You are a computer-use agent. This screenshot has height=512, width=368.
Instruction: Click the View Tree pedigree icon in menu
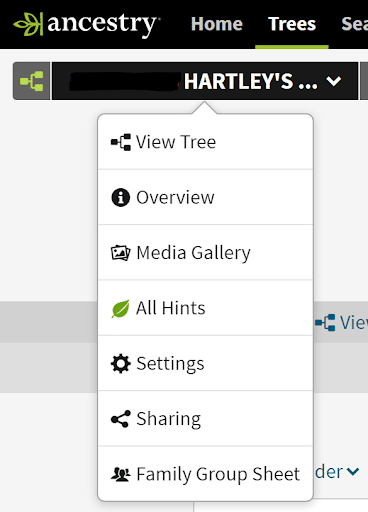pos(121,142)
